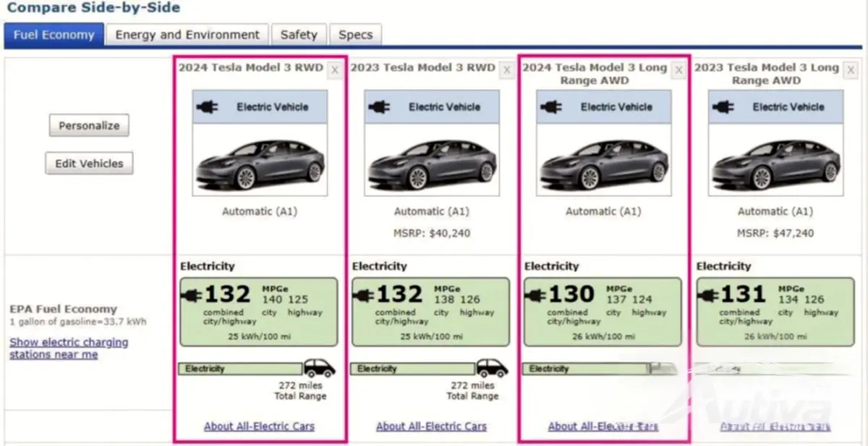This screenshot has height=446, width=868.
Task: Open the Fuel Economy tab
Action: tap(54, 35)
